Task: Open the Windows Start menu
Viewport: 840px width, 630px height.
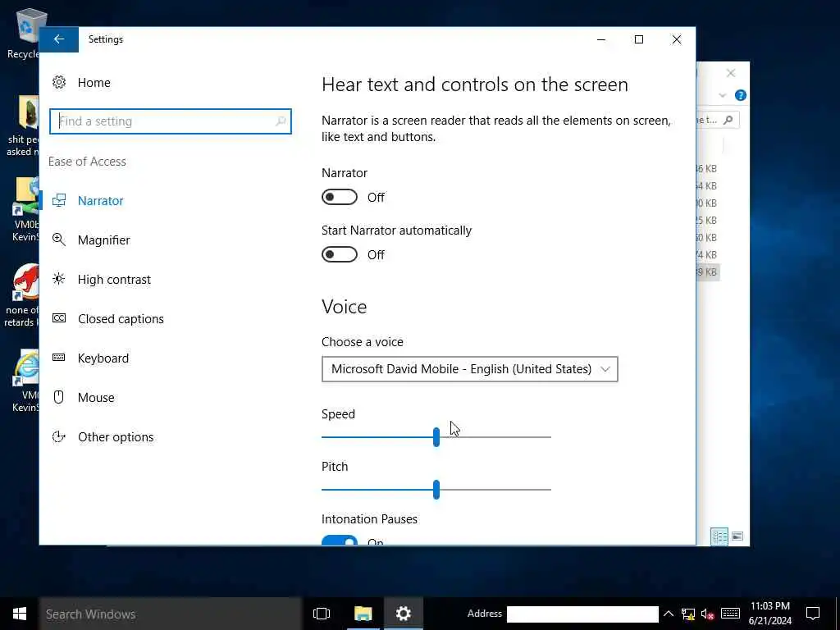Action: (20, 614)
